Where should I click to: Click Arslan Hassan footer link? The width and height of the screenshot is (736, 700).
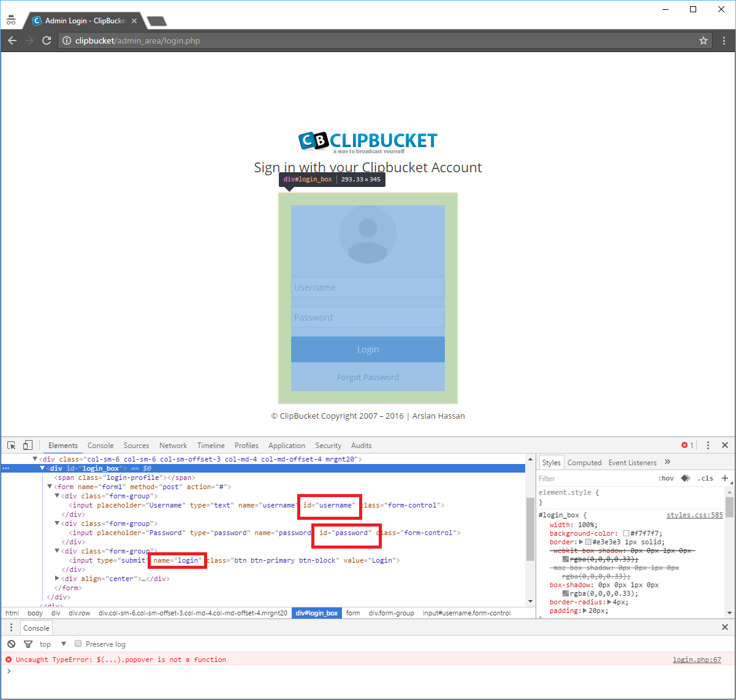coord(439,416)
